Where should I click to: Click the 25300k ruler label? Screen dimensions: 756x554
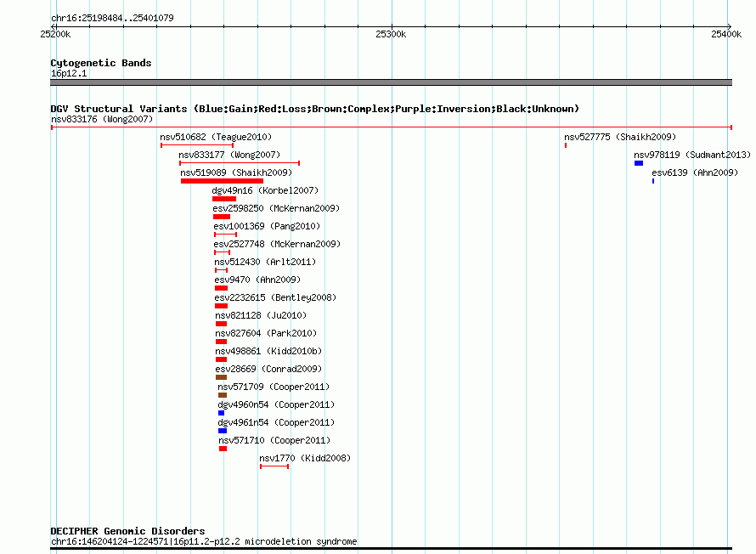click(391, 34)
